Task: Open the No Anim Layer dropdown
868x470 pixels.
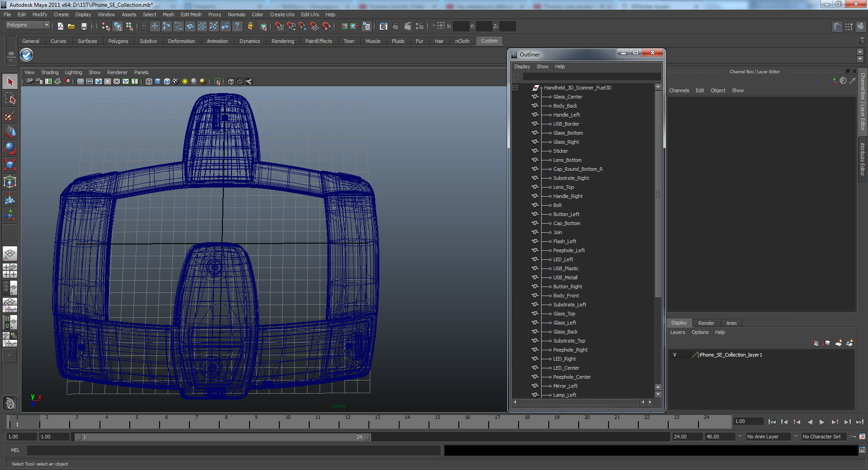Action: tap(768, 437)
